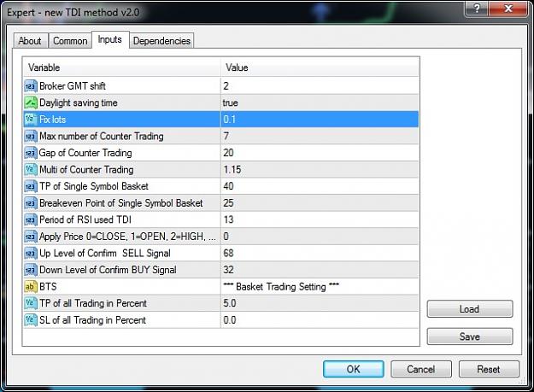This screenshot has width=534, height=392.
Task: Select 'SL of all Trading in Percent' name
Action: 92,319
